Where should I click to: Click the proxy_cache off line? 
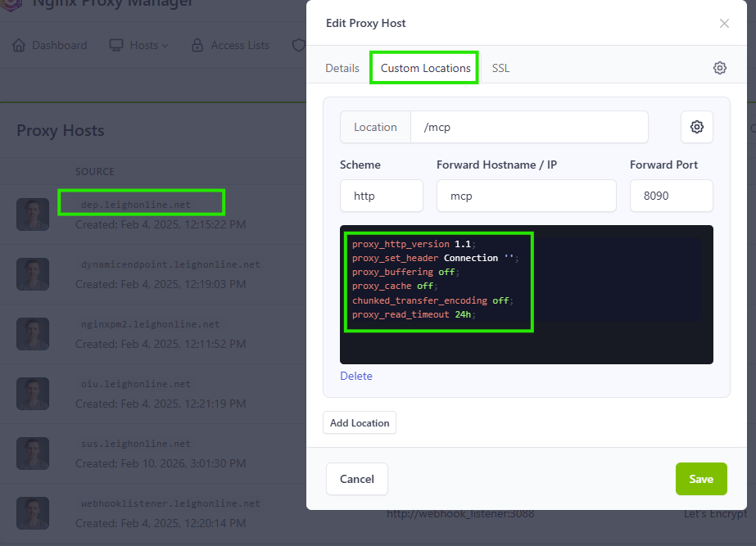click(x=395, y=287)
